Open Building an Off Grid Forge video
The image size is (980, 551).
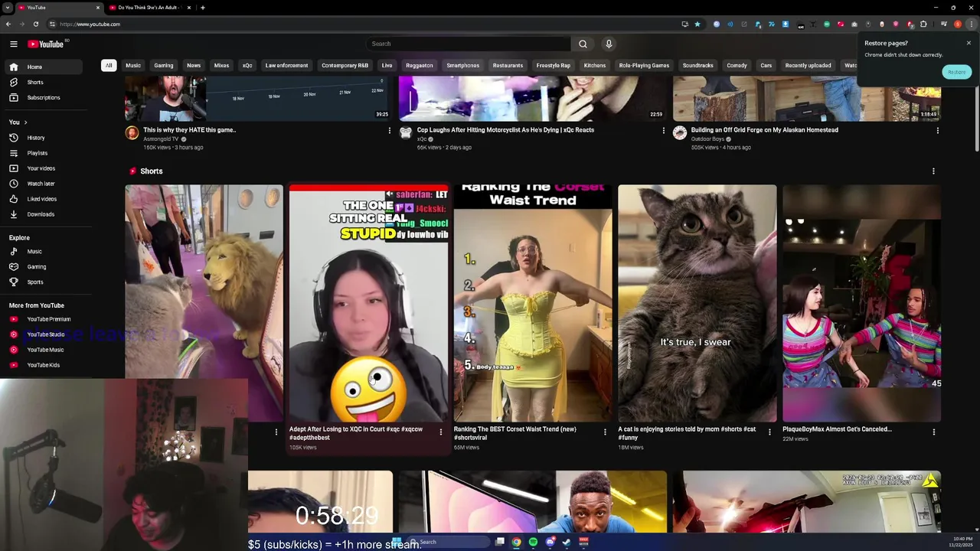[764, 130]
